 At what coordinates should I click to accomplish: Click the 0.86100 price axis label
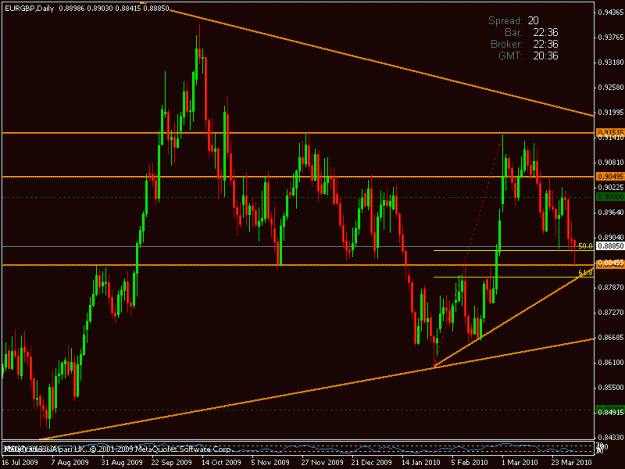point(611,362)
